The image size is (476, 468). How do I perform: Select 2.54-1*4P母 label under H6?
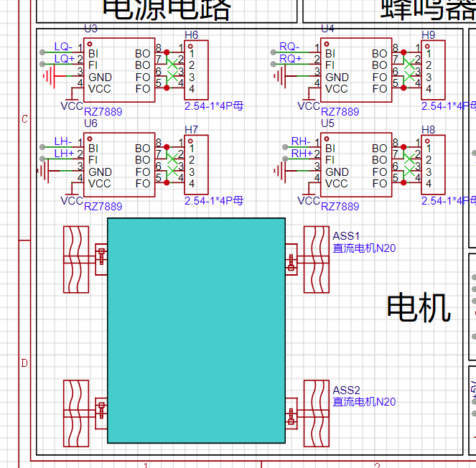214,106
